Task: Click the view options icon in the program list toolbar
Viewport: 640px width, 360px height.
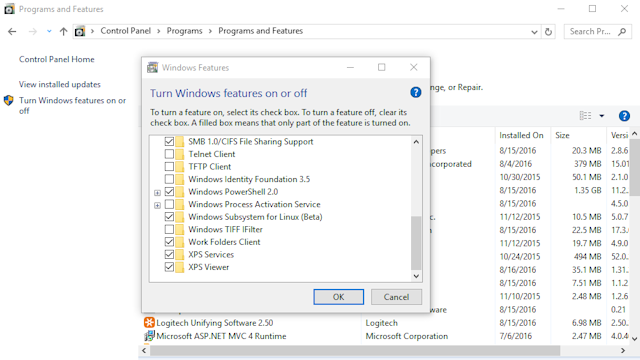Action: (585, 116)
